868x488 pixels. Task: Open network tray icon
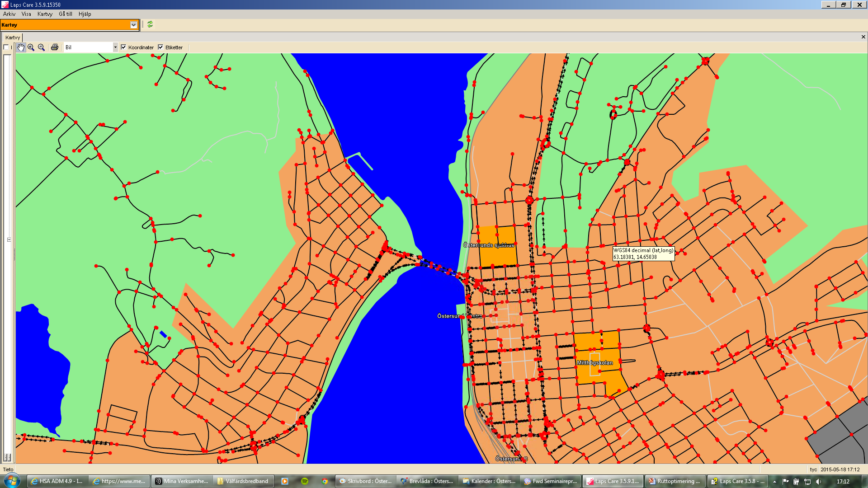tap(807, 481)
